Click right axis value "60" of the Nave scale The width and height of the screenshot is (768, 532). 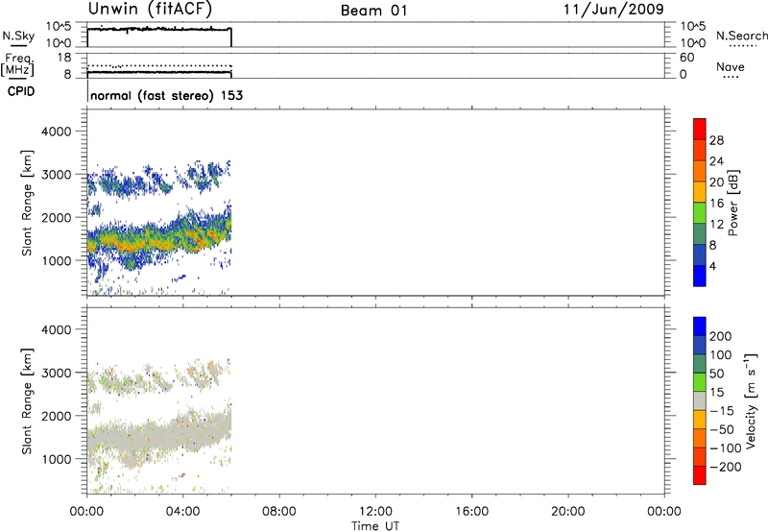point(686,58)
